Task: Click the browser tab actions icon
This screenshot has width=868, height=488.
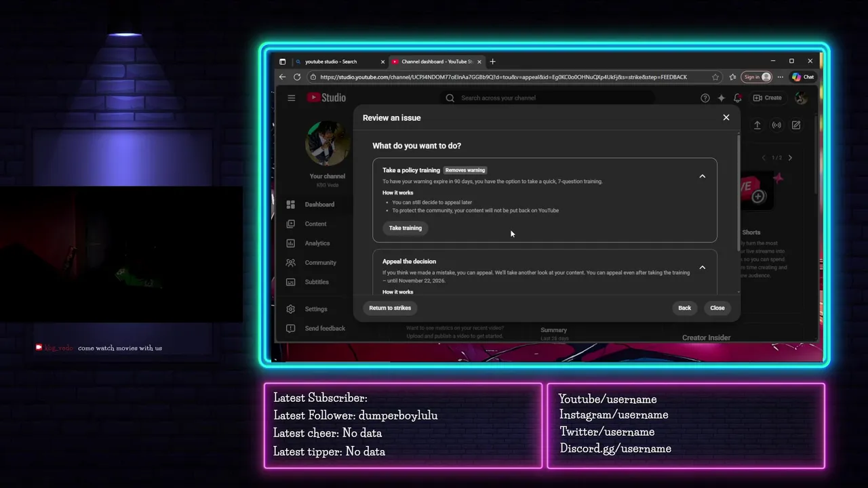Action: 283,62
